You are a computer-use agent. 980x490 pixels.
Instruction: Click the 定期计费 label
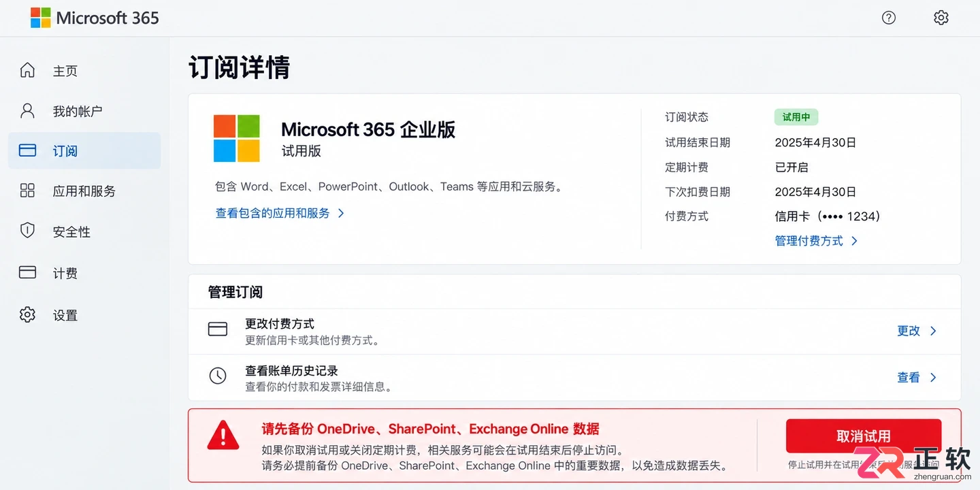687,167
